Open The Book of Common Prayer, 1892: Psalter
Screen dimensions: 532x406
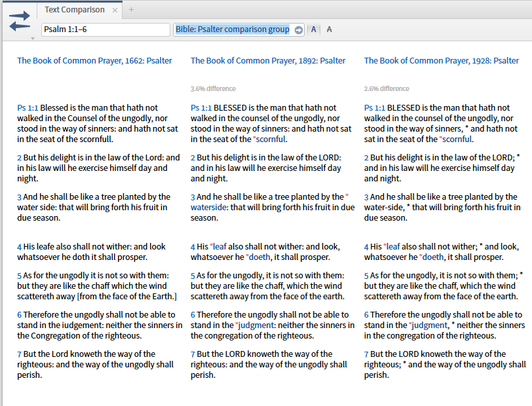pyautogui.click(x=267, y=60)
